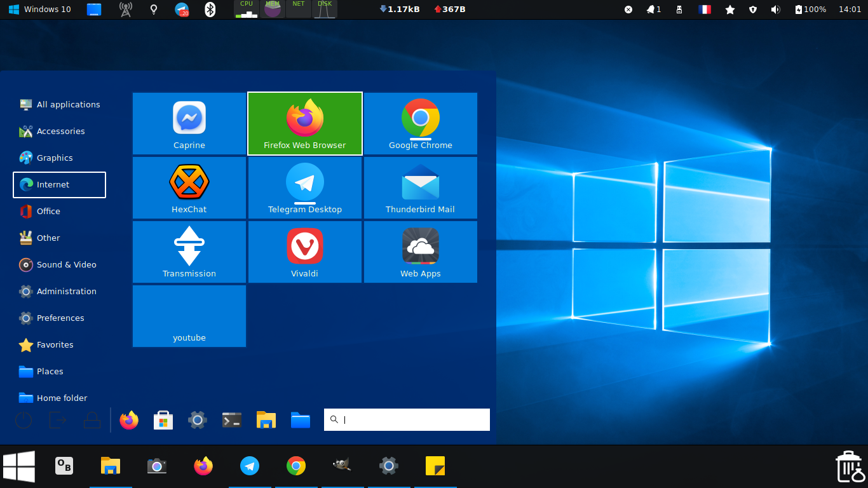Open screenshot camera app on taskbar
Image resolution: width=868 pixels, height=488 pixels.
point(157,466)
